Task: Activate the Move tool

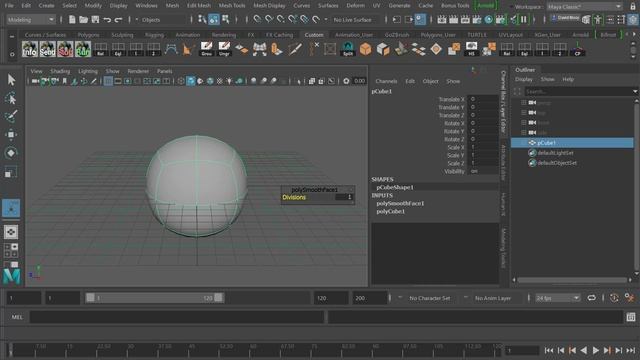Action: tap(11, 134)
